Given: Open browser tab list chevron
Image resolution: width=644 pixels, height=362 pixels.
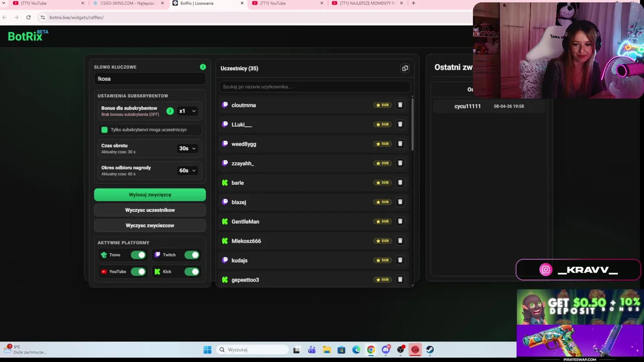Looking at the screenshot, I should click(x=4, y=3).
